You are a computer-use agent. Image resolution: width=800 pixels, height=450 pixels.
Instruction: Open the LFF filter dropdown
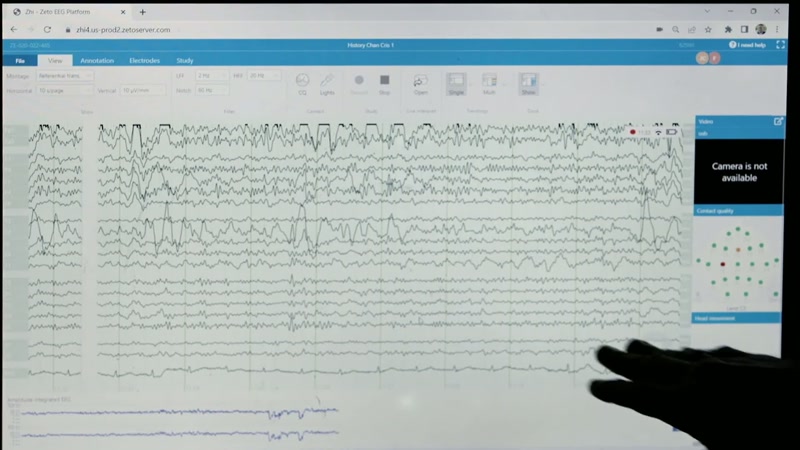coord(212,76)
